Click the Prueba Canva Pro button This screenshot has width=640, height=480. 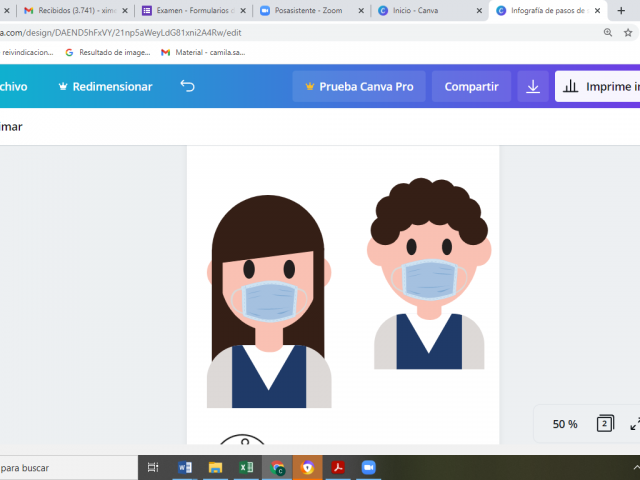359,87
